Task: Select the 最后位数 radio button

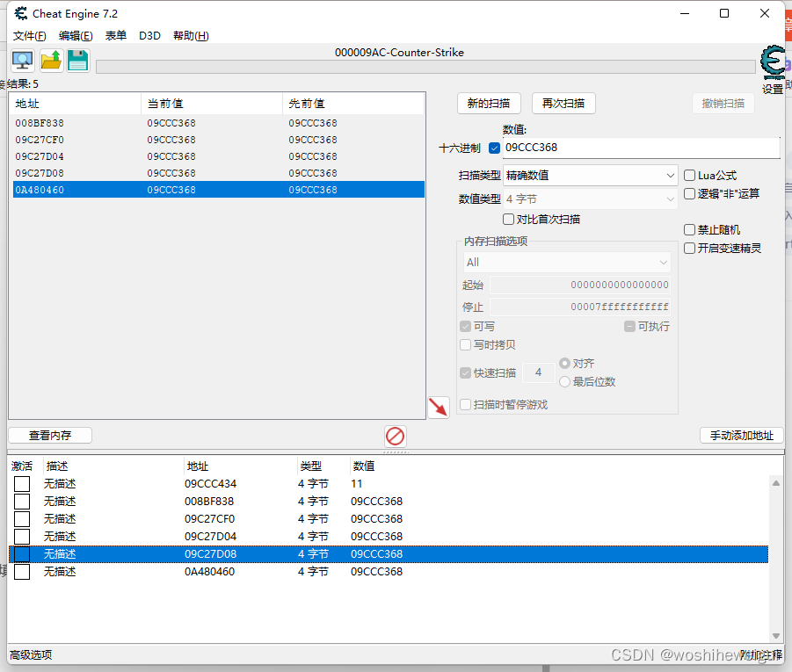Action: pyautogui.click(x=564, y=382)
